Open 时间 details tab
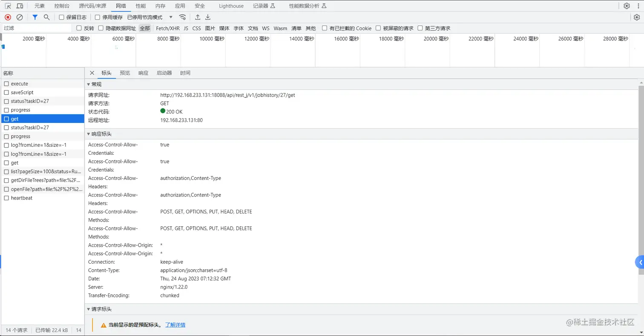644x336 pixels. (x=185, y=73)
